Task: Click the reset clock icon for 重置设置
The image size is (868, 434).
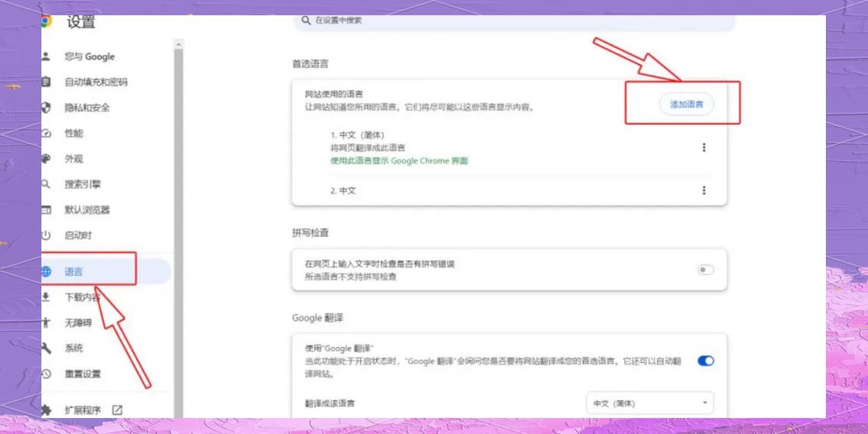Action: (x=46, y=374)
